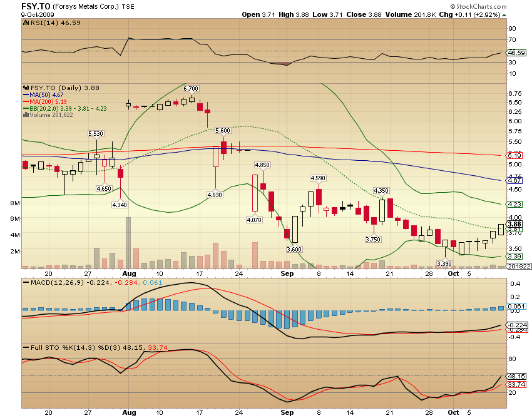Click the 6.700 high price label
532x418 pixels.
pyautogui.click(x=191, y=89)
